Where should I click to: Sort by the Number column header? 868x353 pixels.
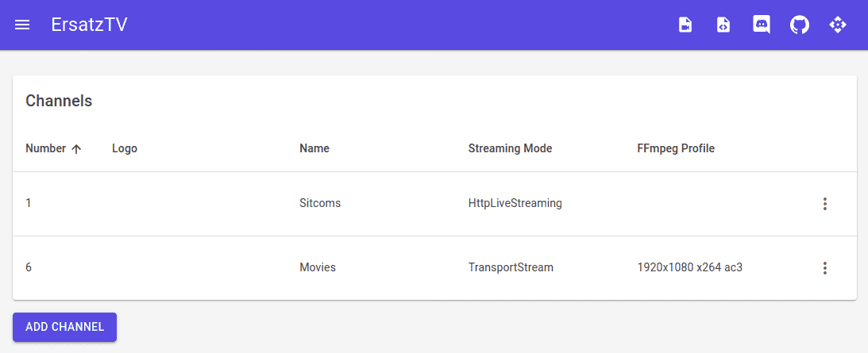point(45,148)
